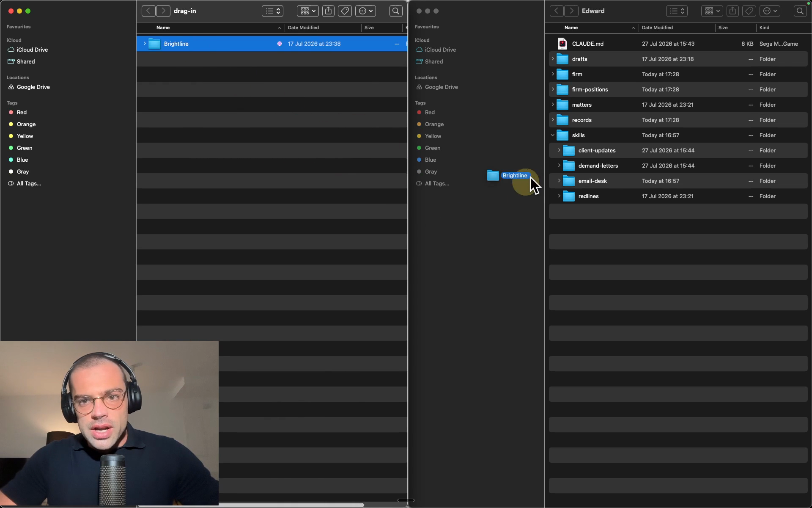Open search in the Edward window
This screenshot has height=508, width=812.
pyautogui.click(x=800, y=11)
